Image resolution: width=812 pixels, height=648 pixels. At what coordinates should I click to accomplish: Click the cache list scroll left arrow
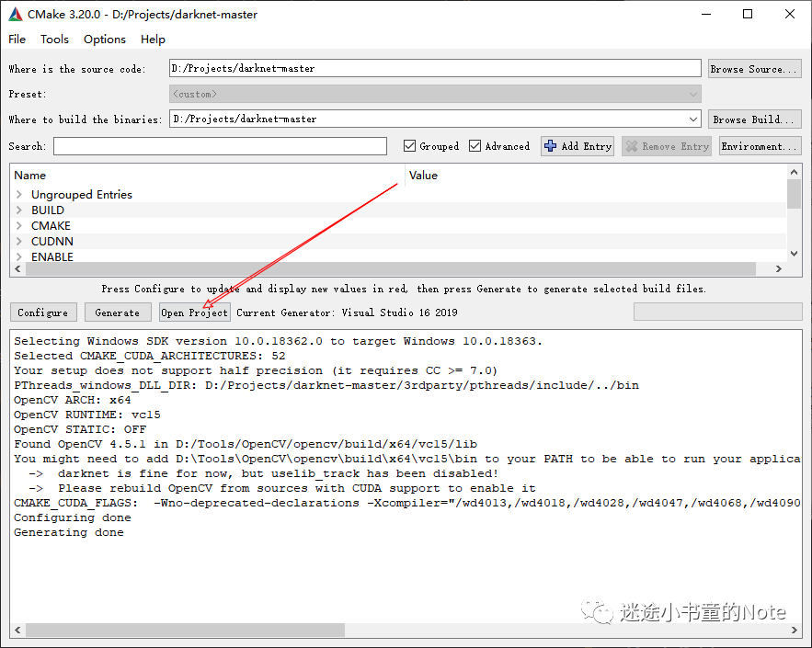18,268
